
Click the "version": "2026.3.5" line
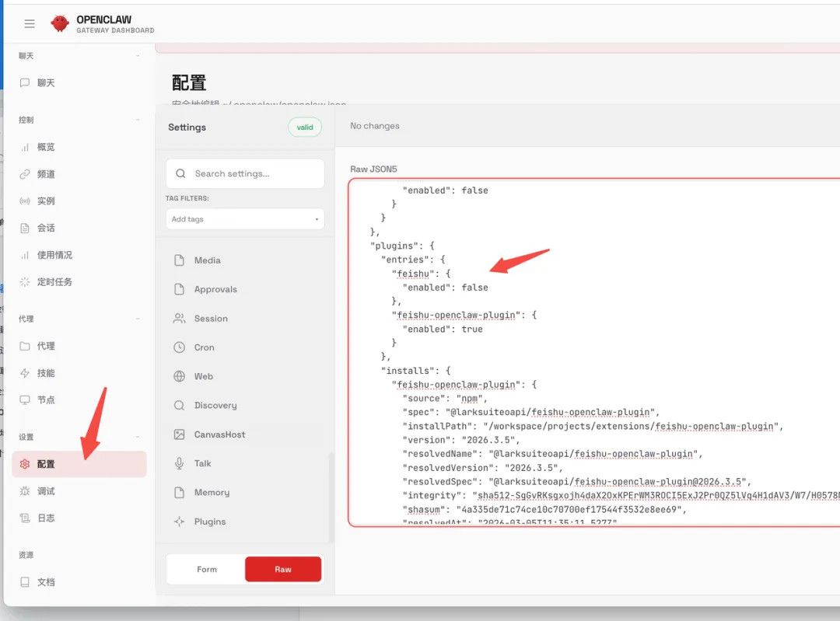click(x=461, y=440)
